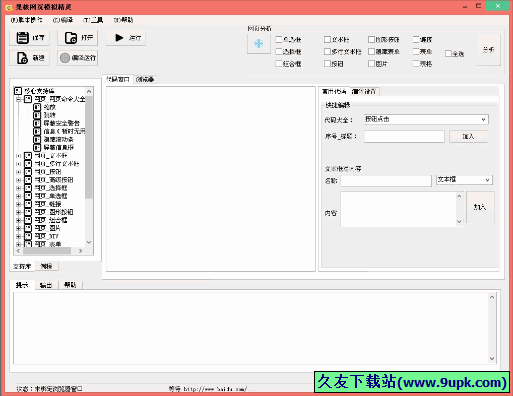This screenshot has height=396, width=513.
Task: Open the 工具 menu
Action: (93, 20)
